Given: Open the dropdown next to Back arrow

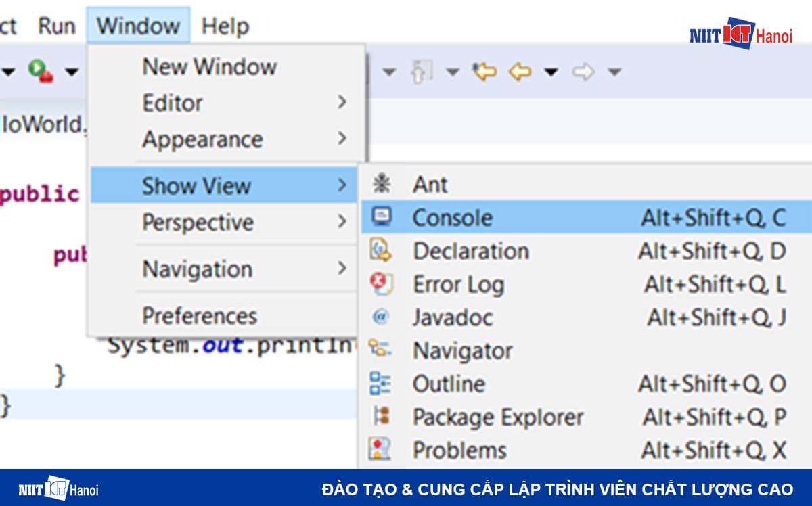Looking at the screenshot, I should pyautogui.click(x=551, y=72).
